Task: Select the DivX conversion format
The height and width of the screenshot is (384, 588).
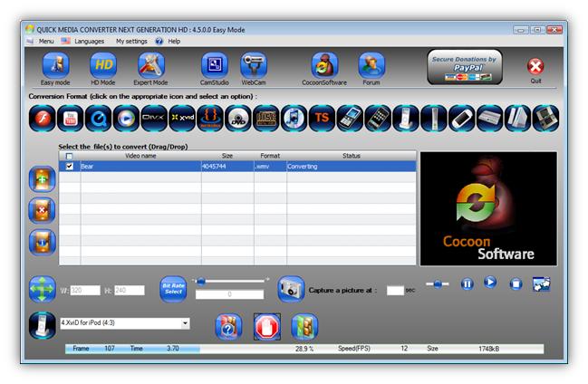Action: pyautogui.click(x=154, y=118)
